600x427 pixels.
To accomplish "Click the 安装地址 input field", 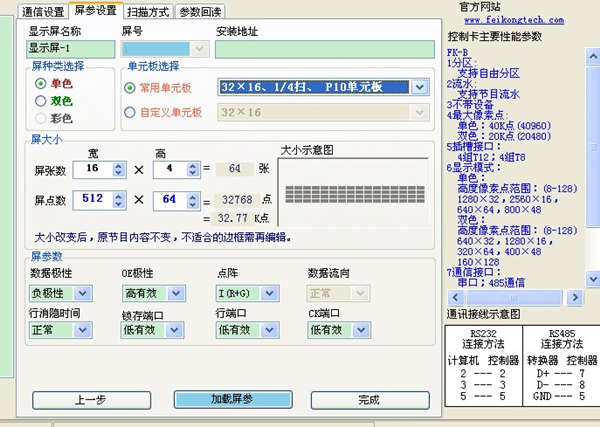I will (325, 49).
